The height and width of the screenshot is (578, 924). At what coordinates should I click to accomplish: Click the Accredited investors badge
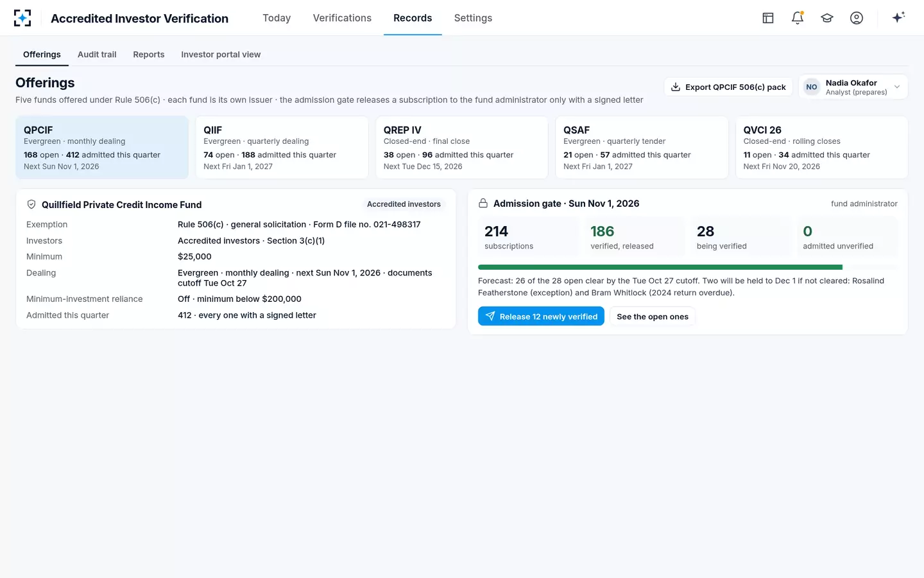click(404, 204)
